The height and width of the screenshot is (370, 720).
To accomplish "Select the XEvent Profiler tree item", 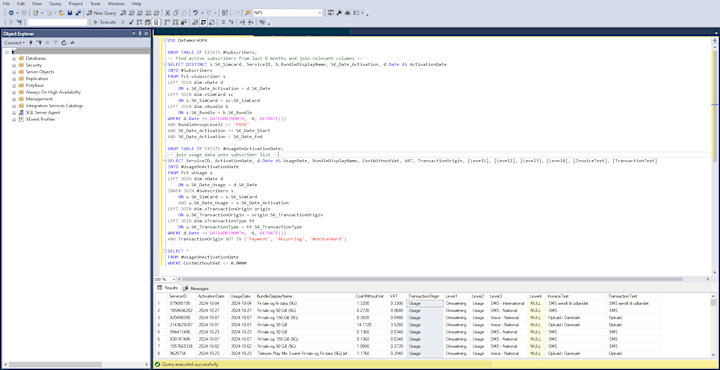I will point(40,119).
